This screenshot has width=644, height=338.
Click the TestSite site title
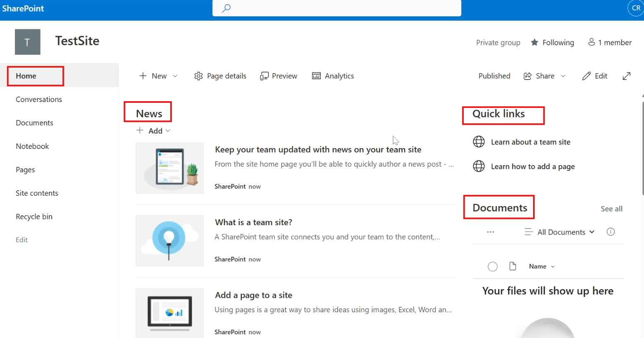[x=77, y=41]
